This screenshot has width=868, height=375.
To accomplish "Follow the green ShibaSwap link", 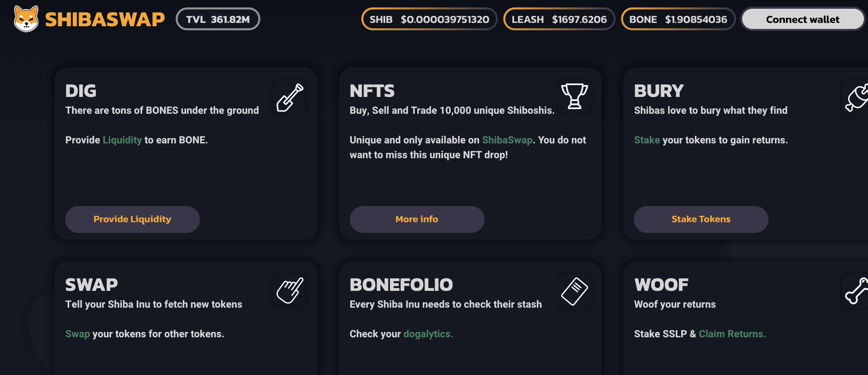I will (507, 140).
